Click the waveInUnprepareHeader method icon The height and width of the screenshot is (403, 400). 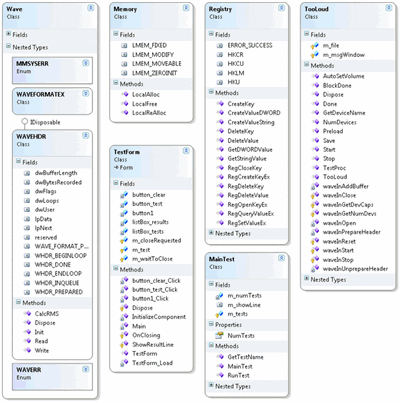click(315, 269)
